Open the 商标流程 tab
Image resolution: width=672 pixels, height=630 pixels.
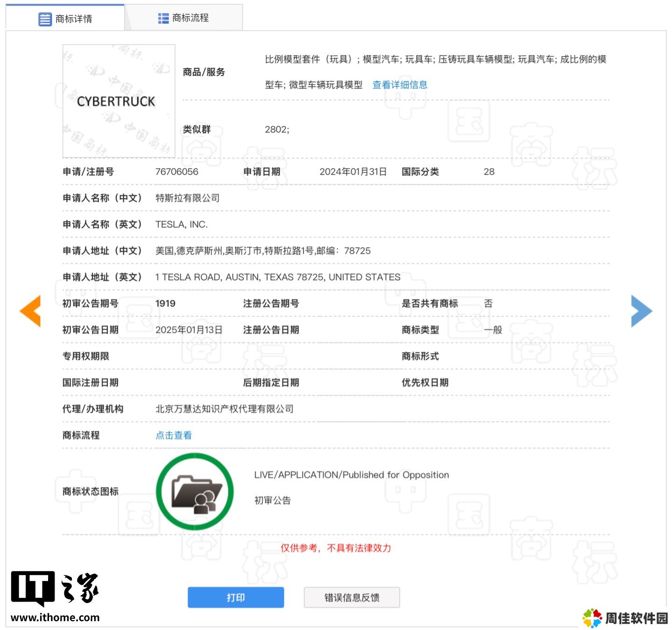coord(183,18)
